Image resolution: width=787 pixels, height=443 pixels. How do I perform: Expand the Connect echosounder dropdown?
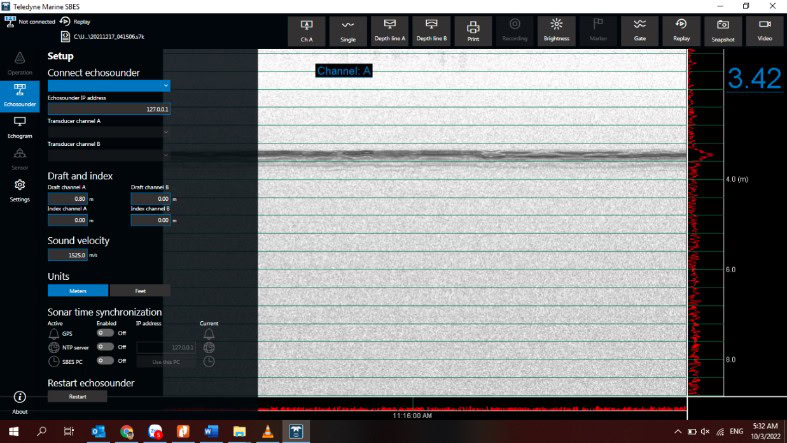[x=109, y=86]
